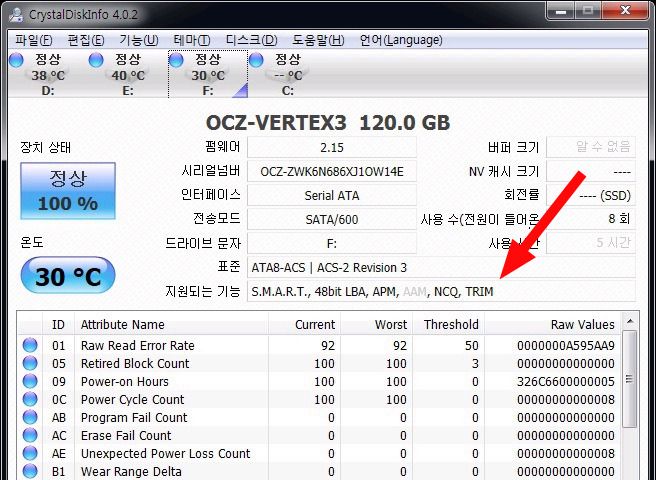
Task: Select the Erase Fail Count row text
Action: pyautogui.click(x=126, y=436)
